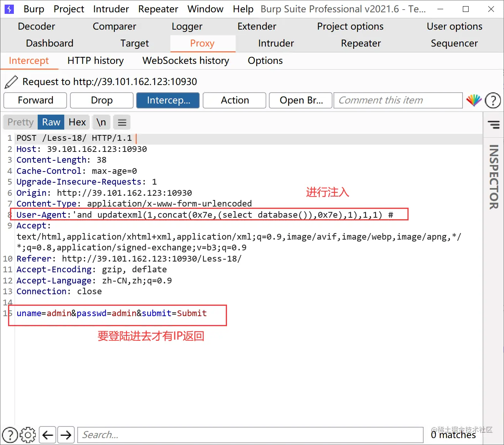This screenshot has height=445, width=504.
Task: Open the Burp menu
Action: pos(34,9)
